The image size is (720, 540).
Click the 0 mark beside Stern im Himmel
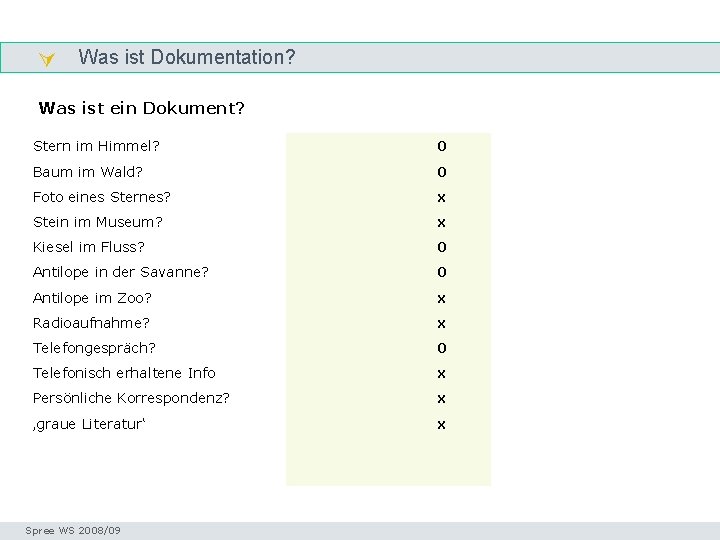coord(442,146)
